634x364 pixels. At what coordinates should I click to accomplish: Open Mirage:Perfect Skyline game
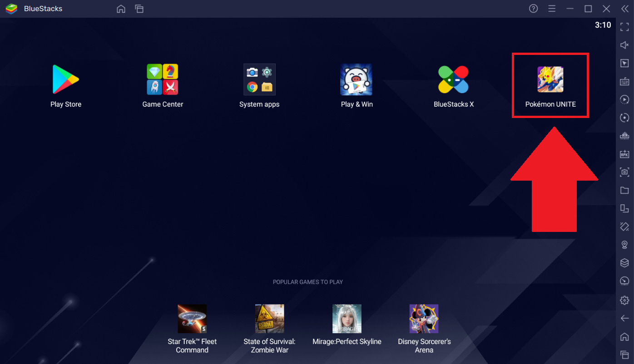pos(347,319)
